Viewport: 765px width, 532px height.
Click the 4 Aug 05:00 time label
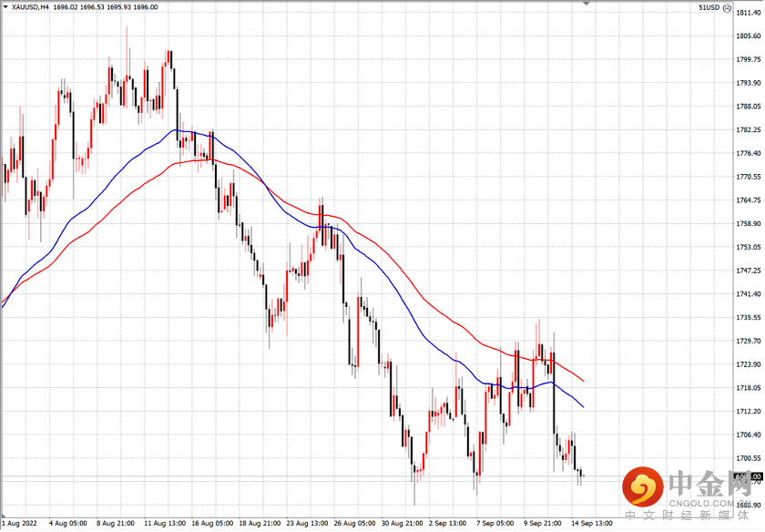point(67,523)
